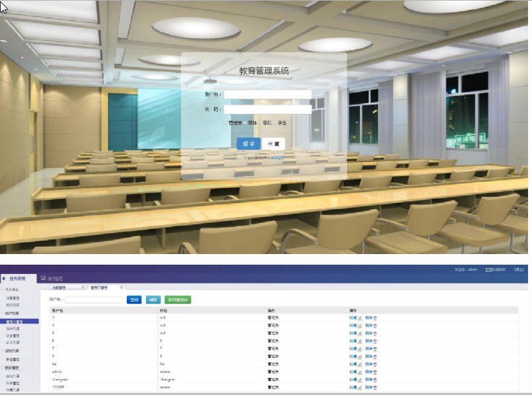The height and width of the screenshot is (395, 532).
Task: Click the home icon on the 业务管理 tab
Action: (4, 279)
